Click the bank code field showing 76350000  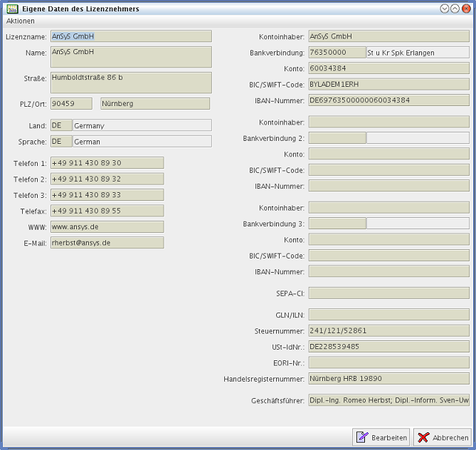pyautogui.click(x=337, y=53)
